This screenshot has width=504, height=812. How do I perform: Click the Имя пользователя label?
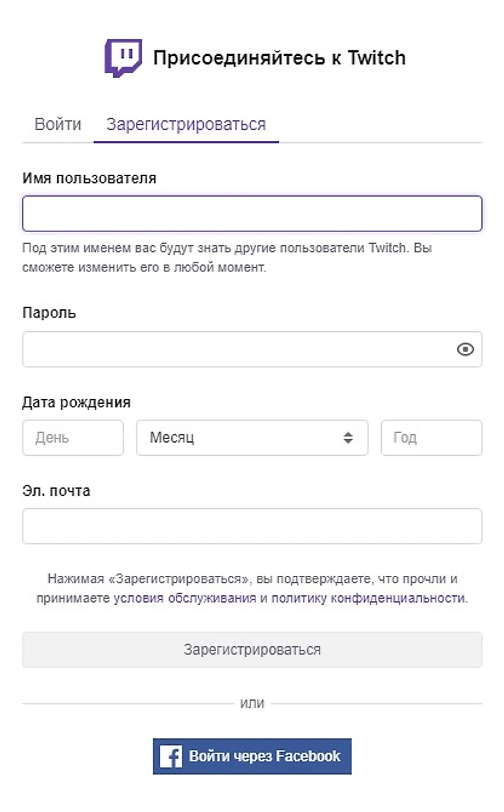pyautogui.click(x=89, y=178)
